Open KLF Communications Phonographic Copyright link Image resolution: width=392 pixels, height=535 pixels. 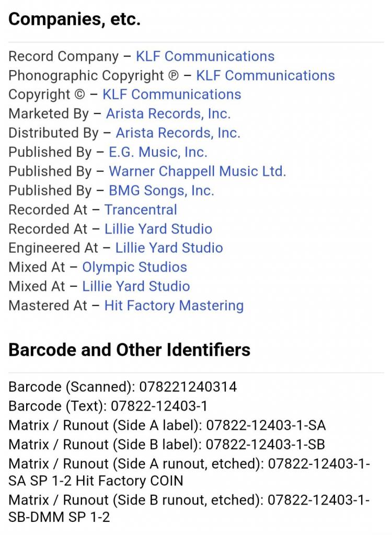pos(266,75)
